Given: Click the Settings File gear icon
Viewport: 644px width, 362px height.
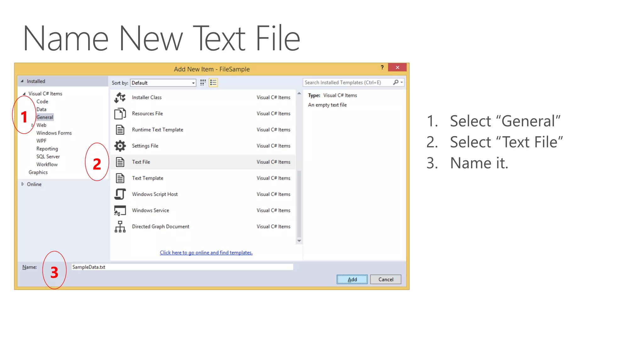Looking at the screenshot, I should tap(120, 146).
